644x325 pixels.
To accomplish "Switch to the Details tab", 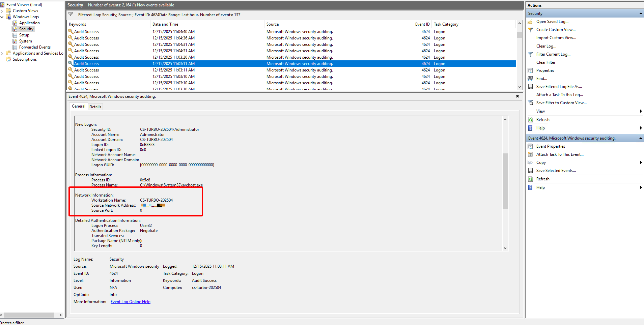I will pyautogui.click(x=95, y=106).
